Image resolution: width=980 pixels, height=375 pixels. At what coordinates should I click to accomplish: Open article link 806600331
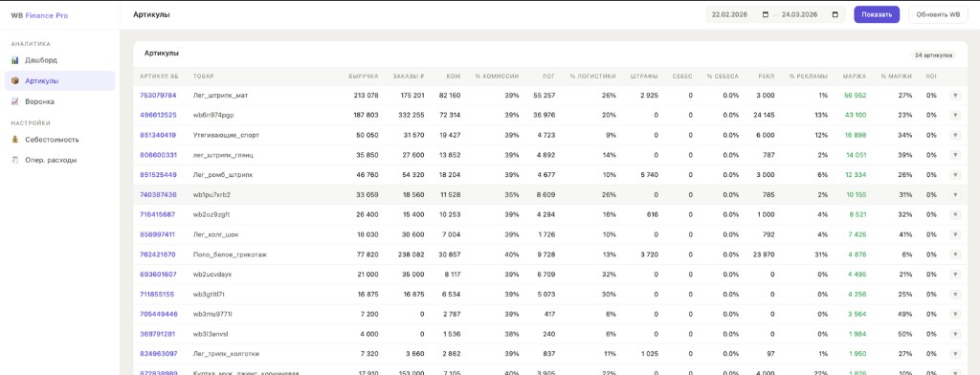click(x=158, y=155)
